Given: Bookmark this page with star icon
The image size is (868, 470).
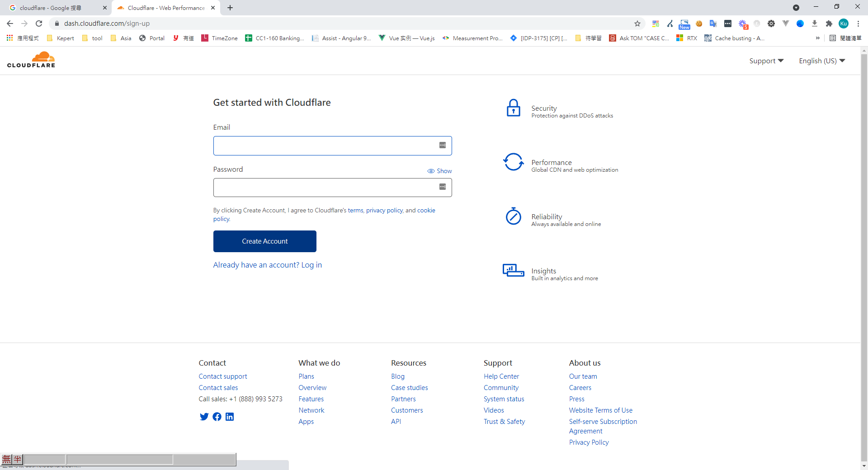Looking at the screenshot, I should click(x=637, y=23).
